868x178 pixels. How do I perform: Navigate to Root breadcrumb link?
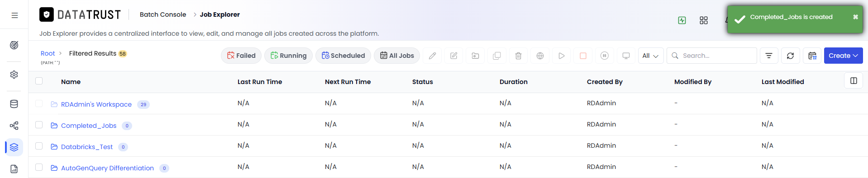pyautogui.click(x=48, y=53)
